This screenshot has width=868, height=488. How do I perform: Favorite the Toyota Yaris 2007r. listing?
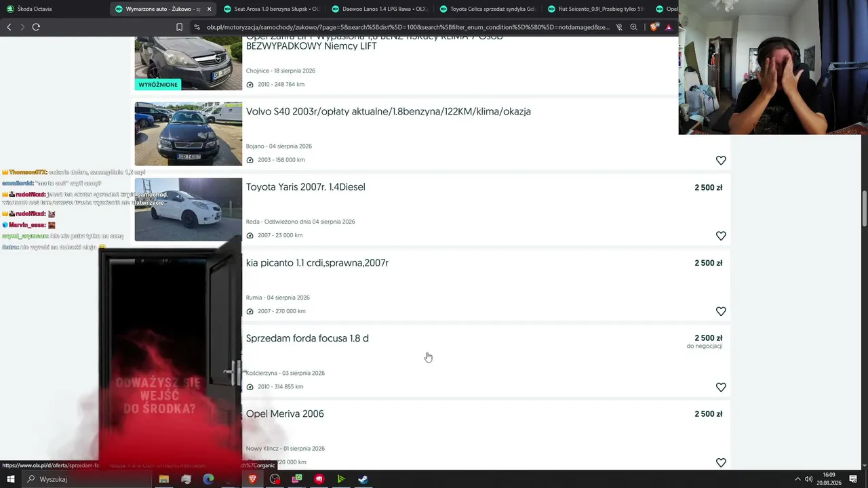pyautogui.click(x=721, y=236)
